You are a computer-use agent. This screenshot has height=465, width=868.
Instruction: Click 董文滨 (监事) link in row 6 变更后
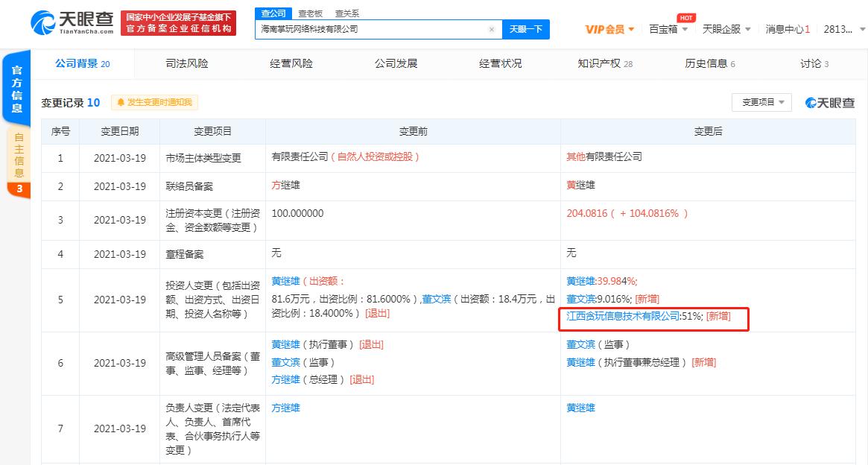click(x=580, y=344)
